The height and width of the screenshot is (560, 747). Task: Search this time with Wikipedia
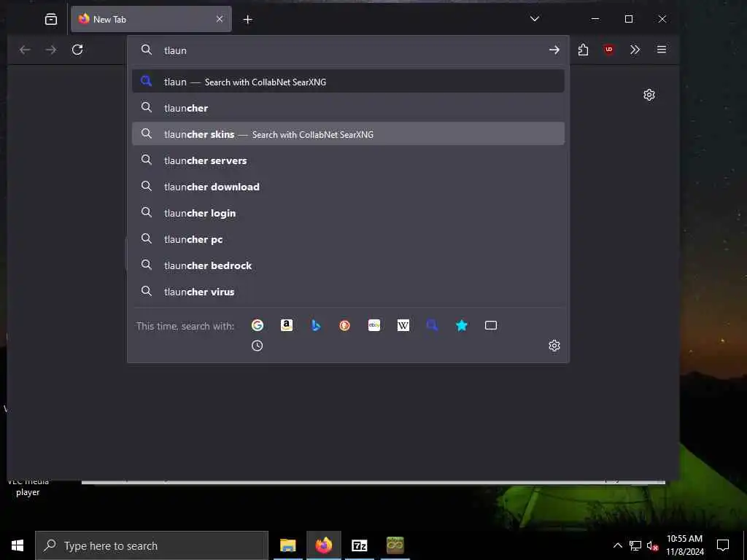(403, 325)
